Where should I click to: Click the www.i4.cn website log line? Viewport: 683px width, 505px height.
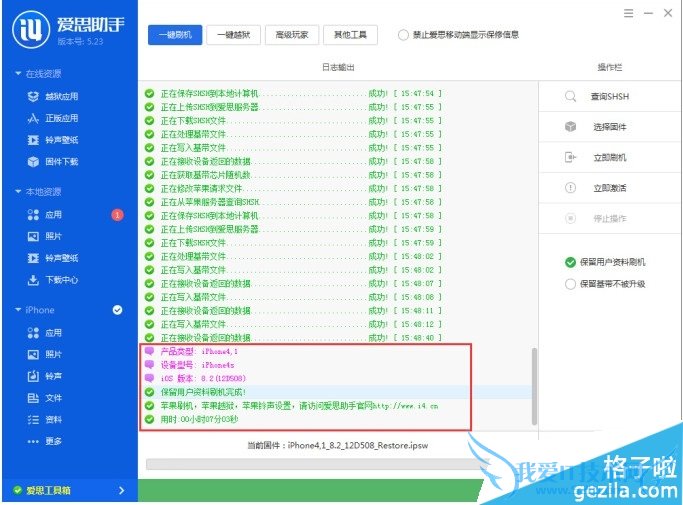point(299,406)
